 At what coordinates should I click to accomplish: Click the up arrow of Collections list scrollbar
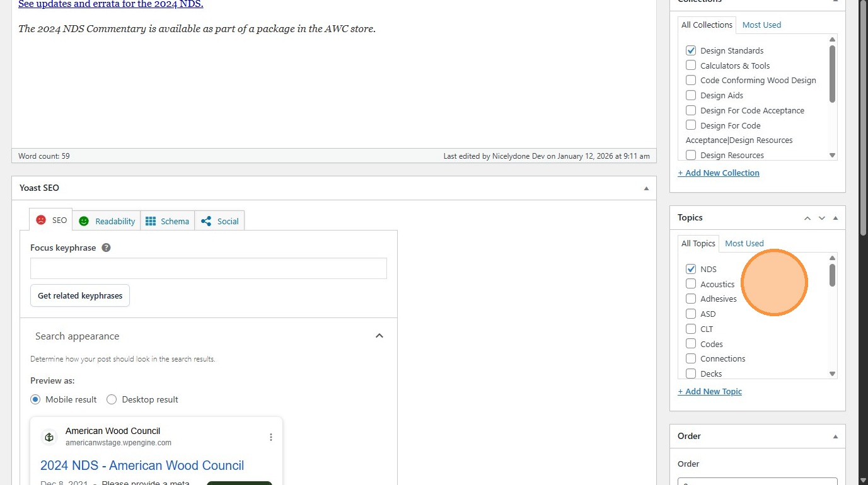(832, 39)
